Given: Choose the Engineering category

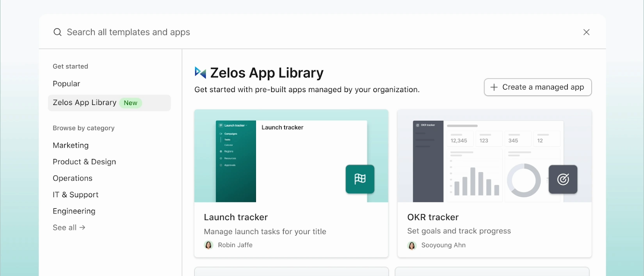Looking at the screenshot, I should pos(74,211).
